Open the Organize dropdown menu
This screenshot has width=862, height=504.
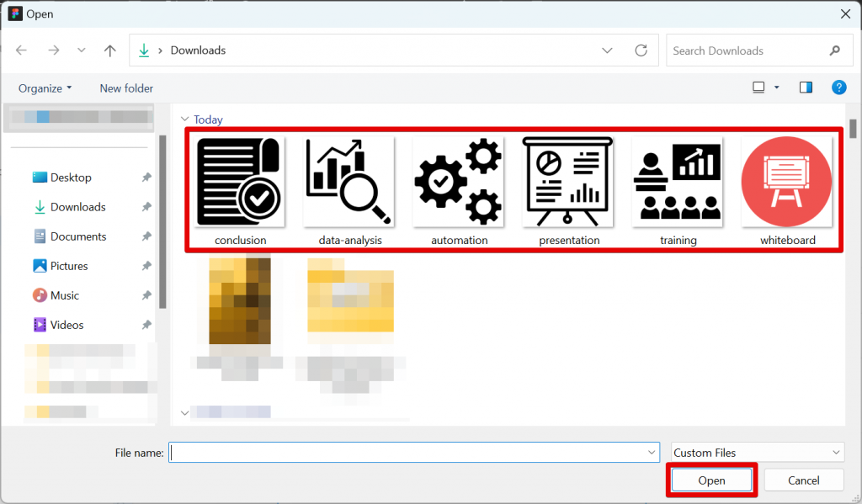coord(45,88)
